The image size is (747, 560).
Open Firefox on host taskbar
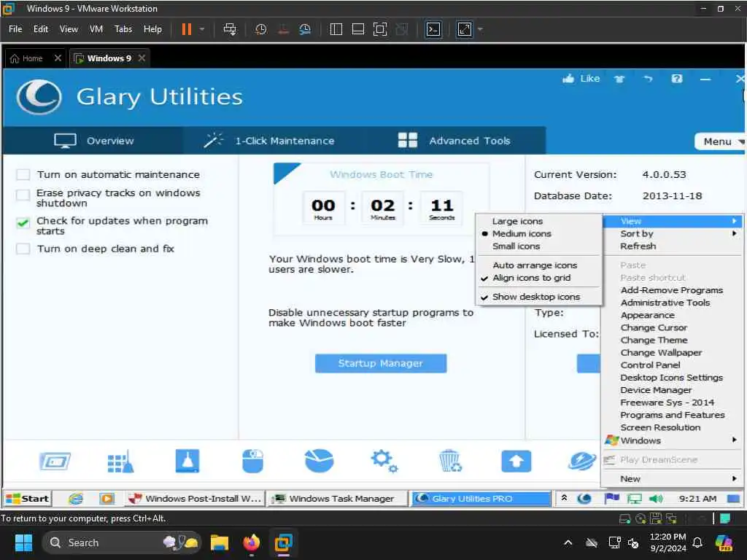[x=252, y=542]
